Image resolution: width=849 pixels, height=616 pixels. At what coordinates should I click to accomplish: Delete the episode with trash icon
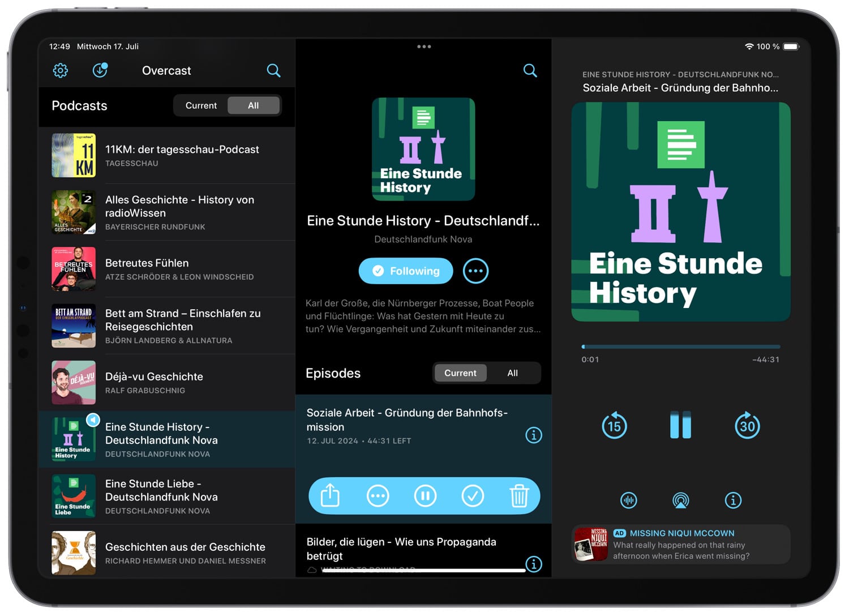519,496
